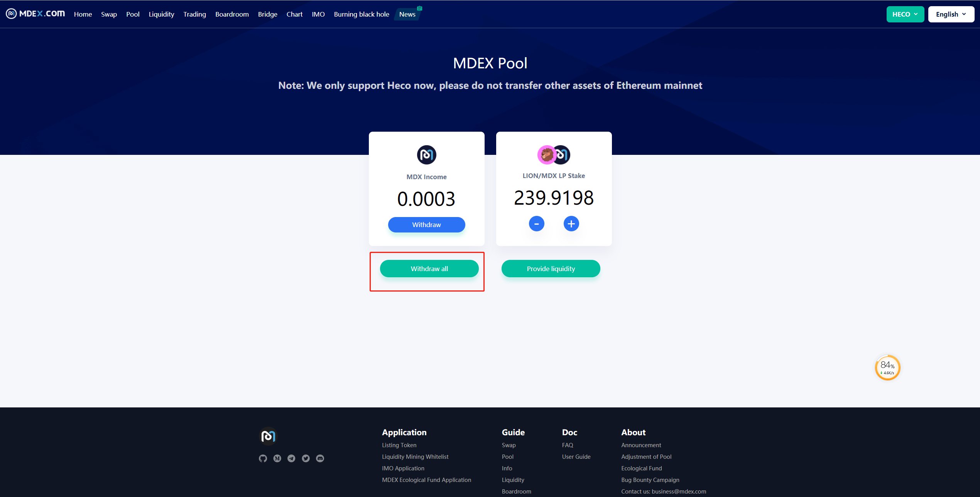Open Swap link under Guide
The image size is (980, 497).
point(509,445)
